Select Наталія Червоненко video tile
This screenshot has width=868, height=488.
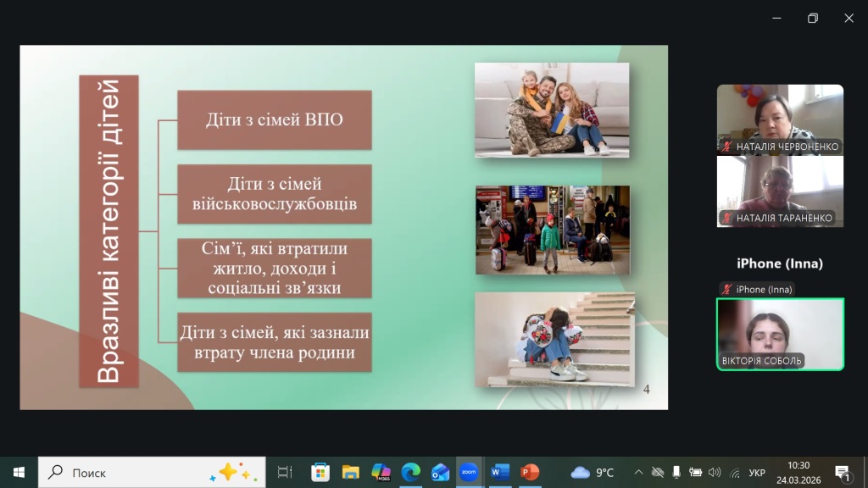780,119
